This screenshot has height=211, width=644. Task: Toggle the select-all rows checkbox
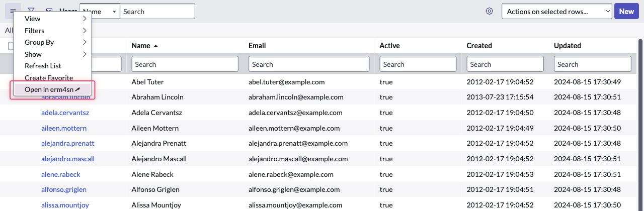coord(11,46)
